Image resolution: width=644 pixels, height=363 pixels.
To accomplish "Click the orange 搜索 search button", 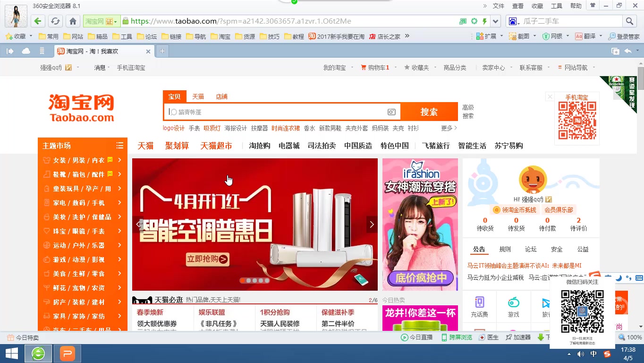I will (429, 112).
